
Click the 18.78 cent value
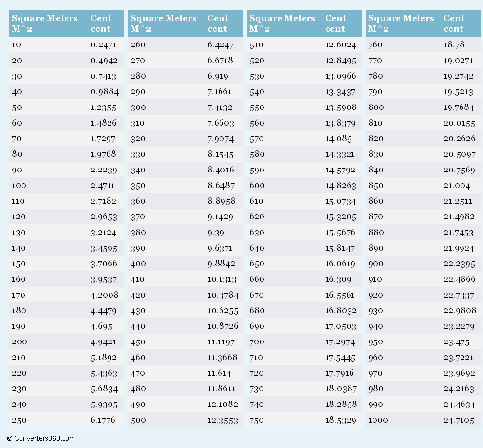point(454,44)
